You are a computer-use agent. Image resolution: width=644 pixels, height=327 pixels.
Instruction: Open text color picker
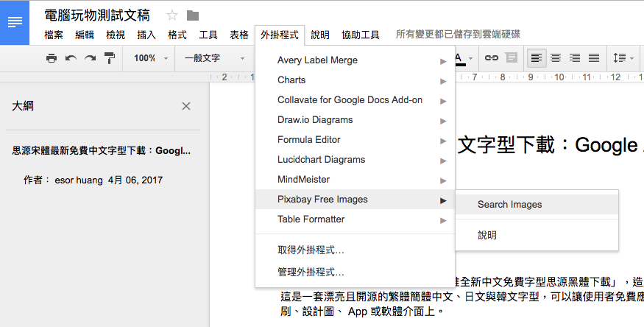coord(463,59)
